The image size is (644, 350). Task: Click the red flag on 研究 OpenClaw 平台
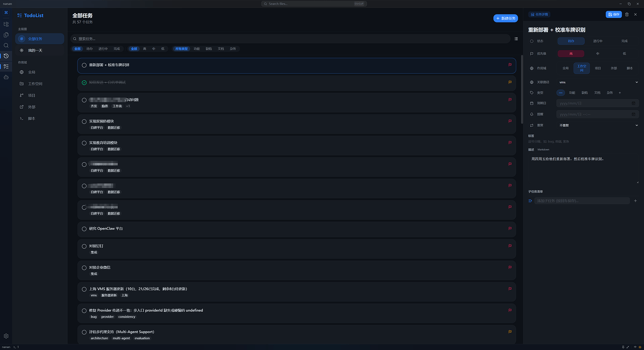click(x=510, y=229)
